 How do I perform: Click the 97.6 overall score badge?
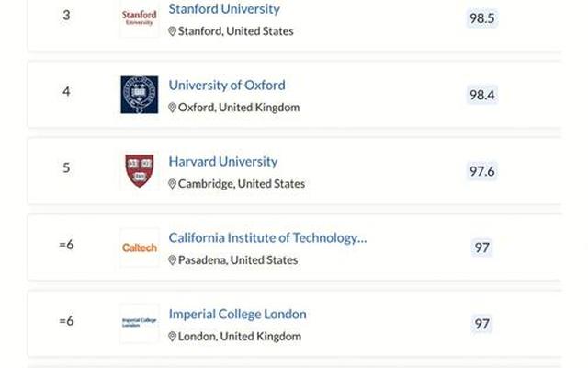click(x=481, y=171)
